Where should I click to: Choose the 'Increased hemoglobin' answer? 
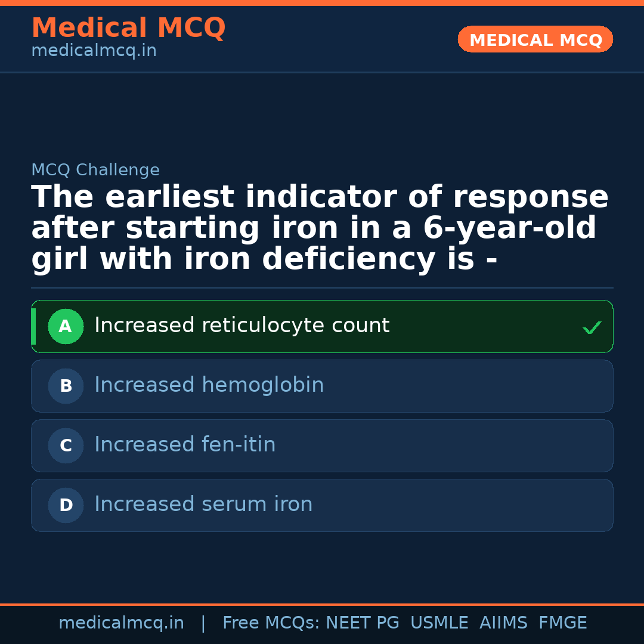click(x=209, y=385)
